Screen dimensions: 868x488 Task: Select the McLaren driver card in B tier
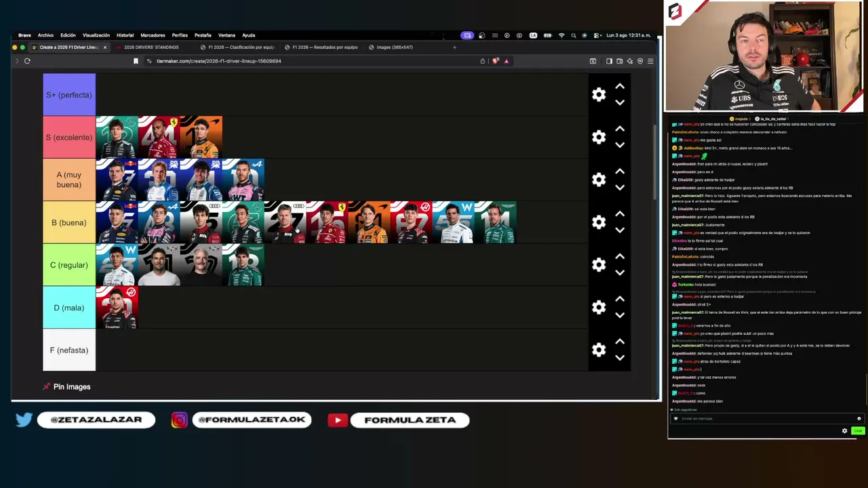(x=369, y=222)
